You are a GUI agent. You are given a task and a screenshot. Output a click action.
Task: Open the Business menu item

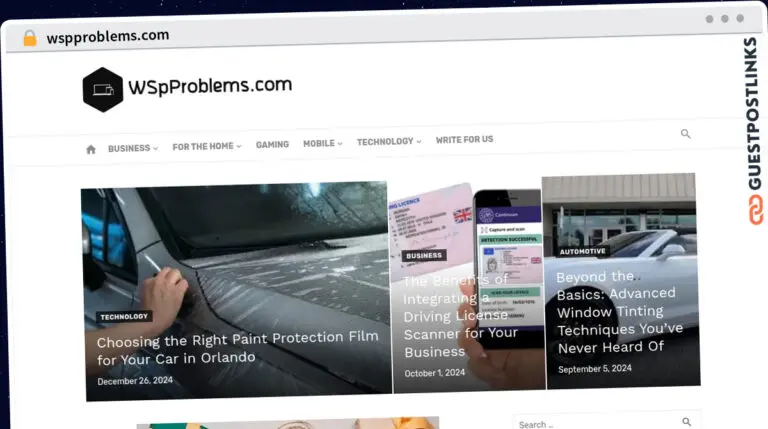click(129, 148)
